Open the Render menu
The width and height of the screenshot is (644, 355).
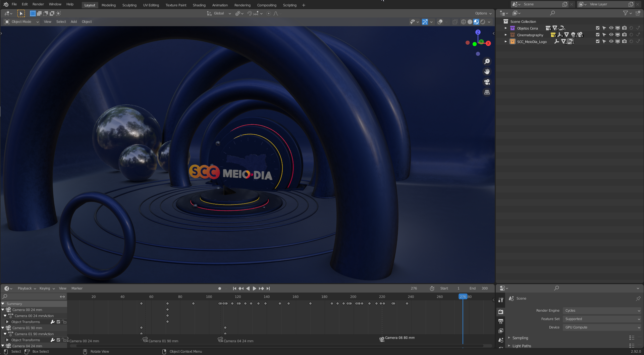(x=38, y=4)
